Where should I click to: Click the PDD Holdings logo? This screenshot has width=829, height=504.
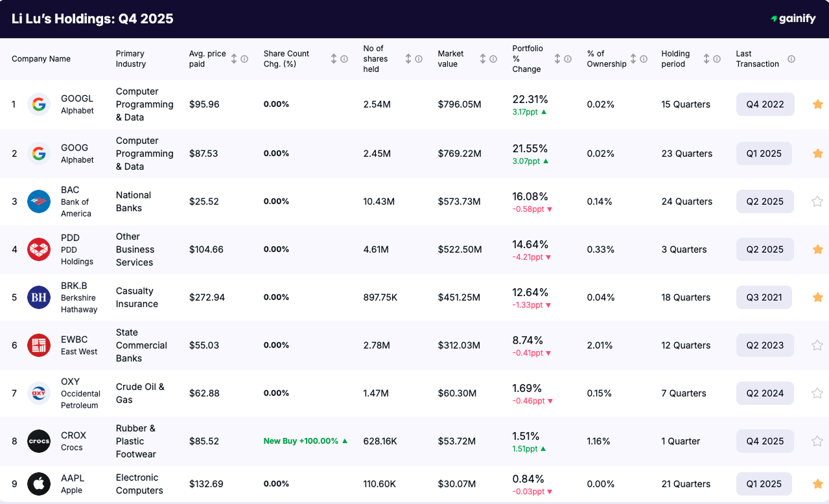click(x=38, y=249)
